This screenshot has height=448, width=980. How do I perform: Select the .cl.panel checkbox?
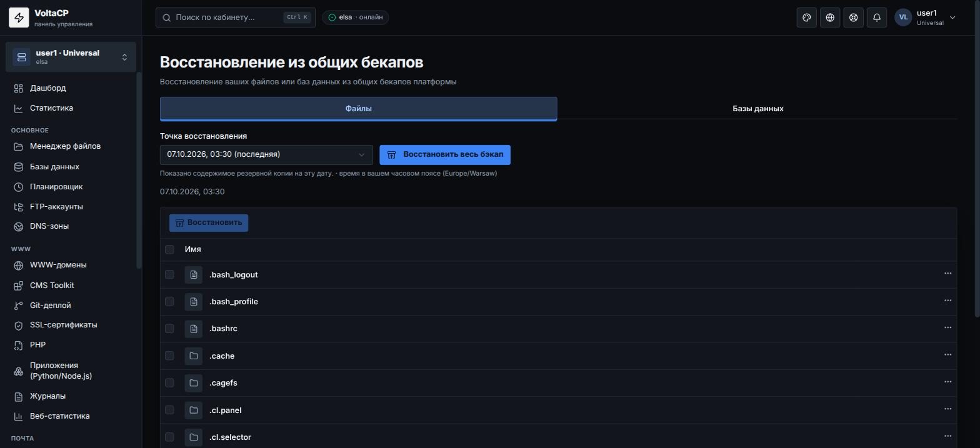(x=169, y=410)
